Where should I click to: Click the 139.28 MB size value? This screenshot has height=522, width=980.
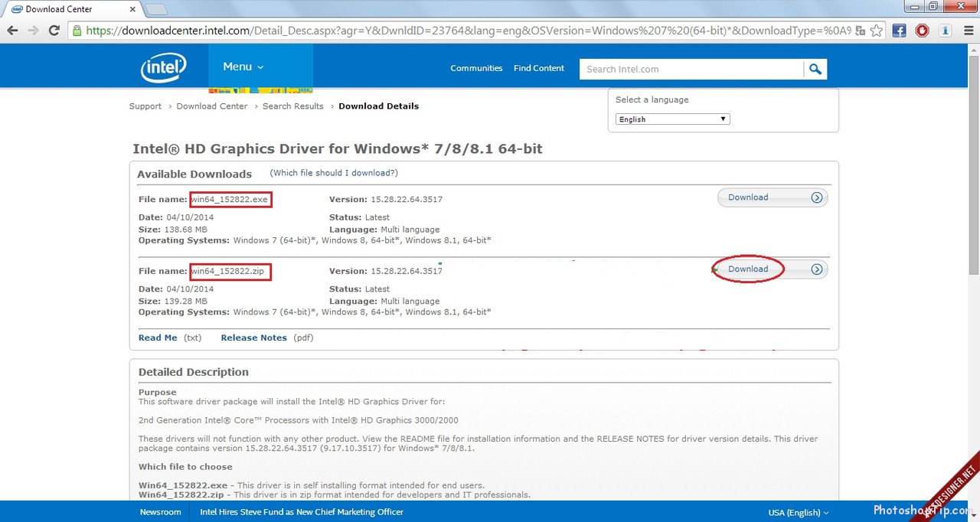click(185, 302)
